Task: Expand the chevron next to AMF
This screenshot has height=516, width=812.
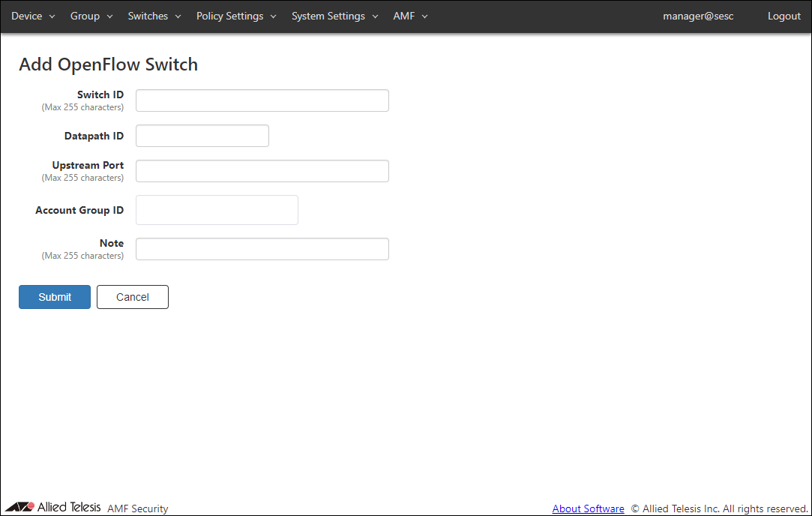Action: click(424, 16)
